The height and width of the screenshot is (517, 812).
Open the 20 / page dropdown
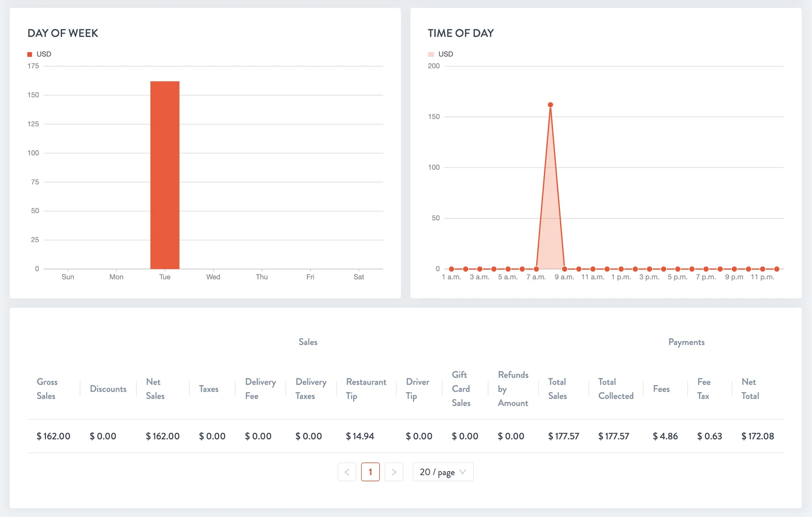click(x=443, y=472)
